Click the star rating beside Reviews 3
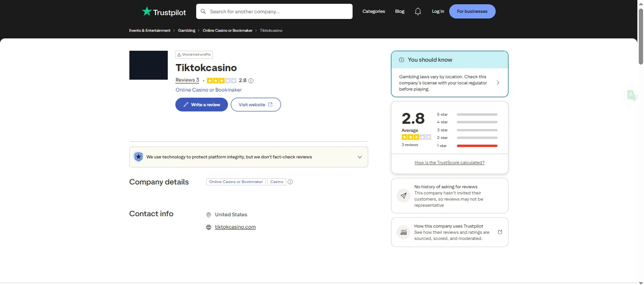 tap(221, 81)
